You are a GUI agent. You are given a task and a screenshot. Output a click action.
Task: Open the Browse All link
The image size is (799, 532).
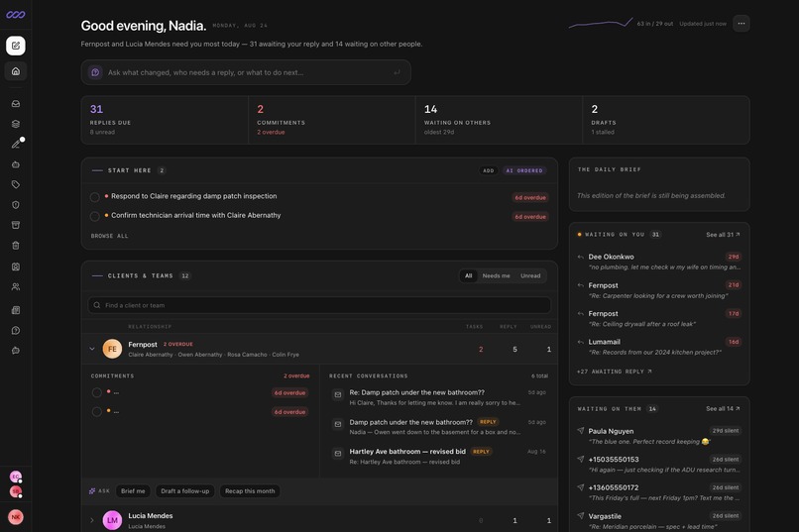coord(110,236)
